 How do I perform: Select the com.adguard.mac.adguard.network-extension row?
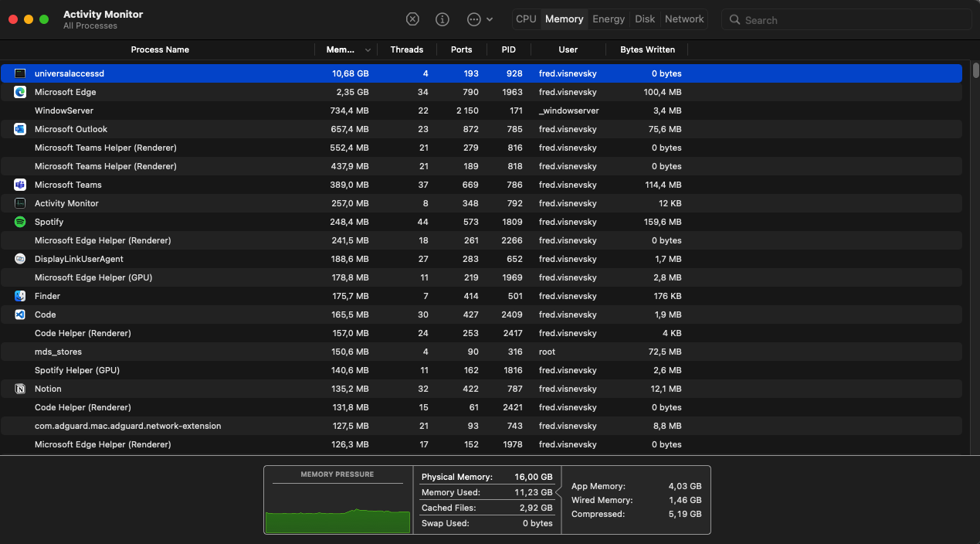click(x=481, y=426)
